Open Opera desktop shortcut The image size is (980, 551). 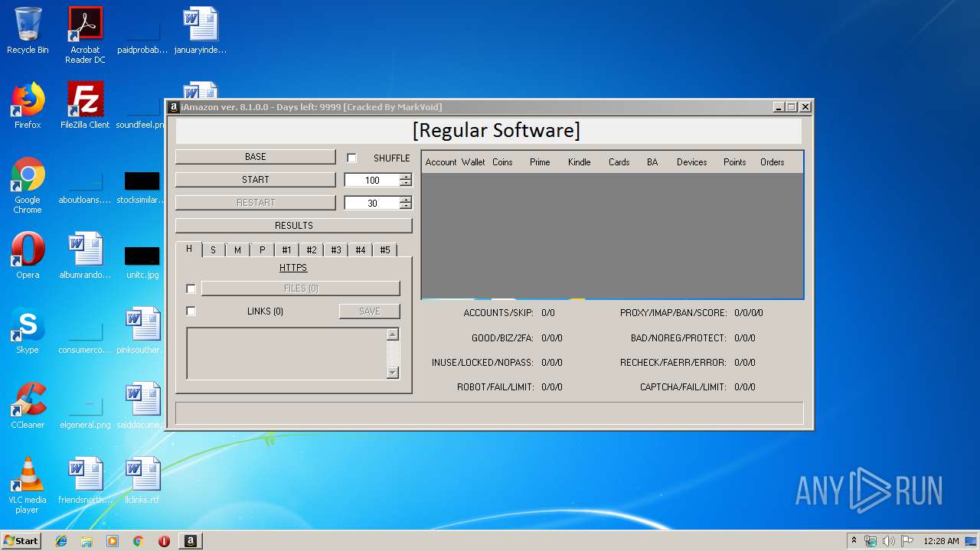[28, 256]
